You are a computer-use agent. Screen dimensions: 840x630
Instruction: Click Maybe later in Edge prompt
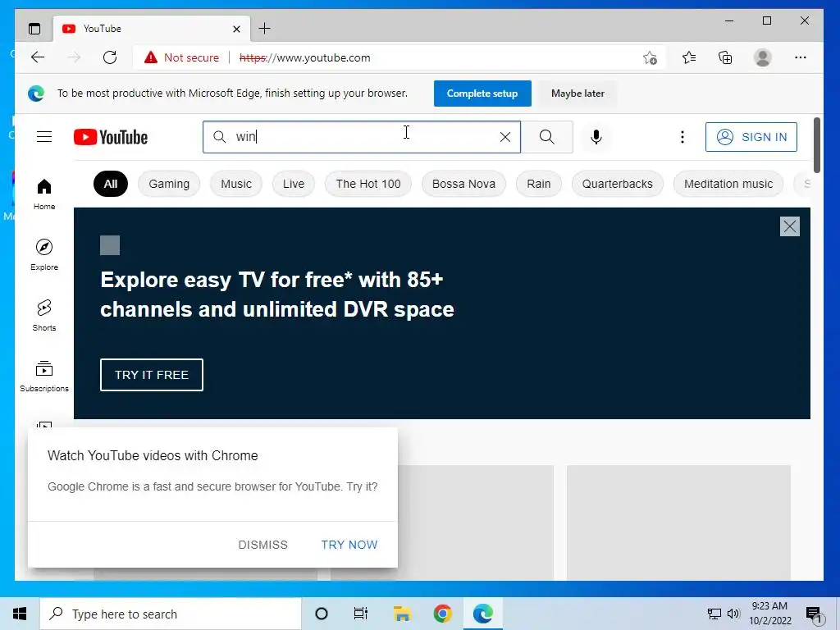577,94
